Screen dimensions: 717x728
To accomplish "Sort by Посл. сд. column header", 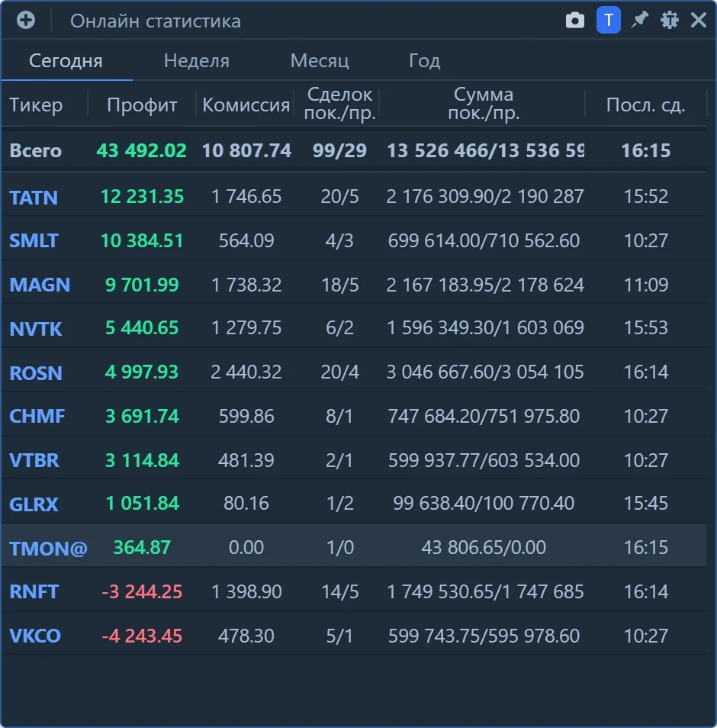I will [x=645, y=105].
